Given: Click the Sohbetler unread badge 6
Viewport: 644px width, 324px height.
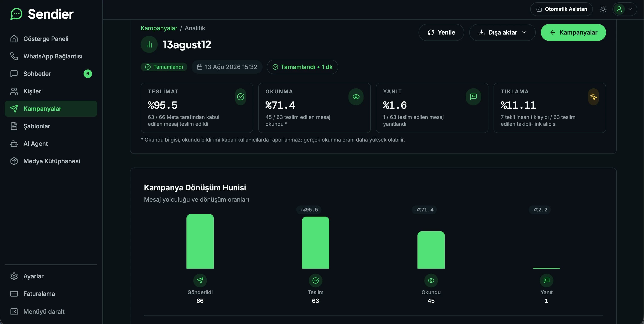Looking at the screenshot, I should point(88,74).
